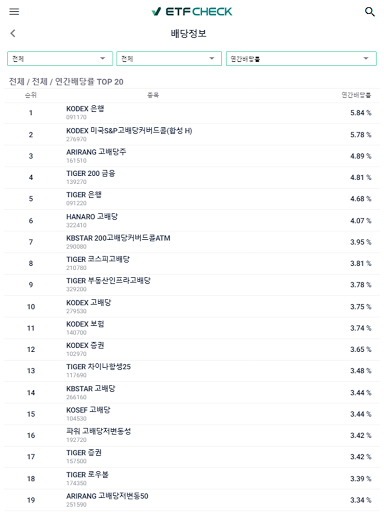
Task: Expand the first 전체 dropdown
Action: point(60,59)
